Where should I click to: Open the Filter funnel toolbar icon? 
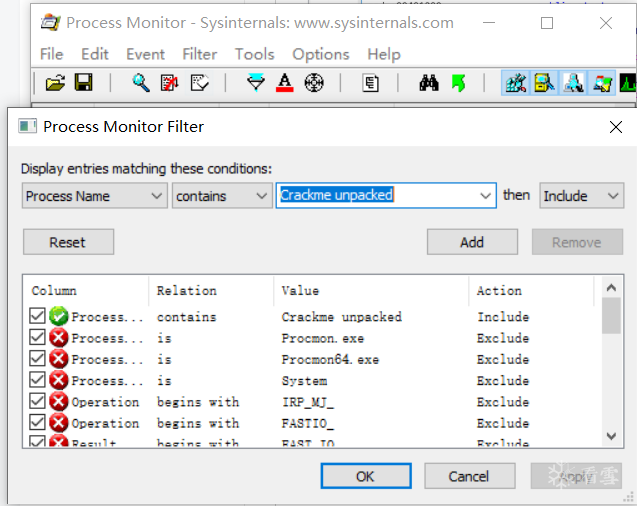(x=256, y=83)
